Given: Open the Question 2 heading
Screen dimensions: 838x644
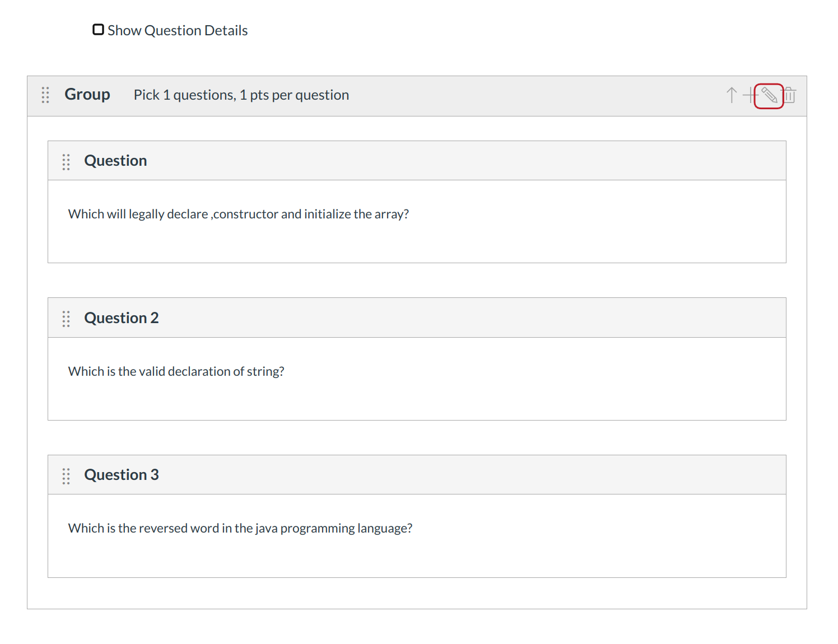Looking at the screenshot, I should (x=121, y=318).
